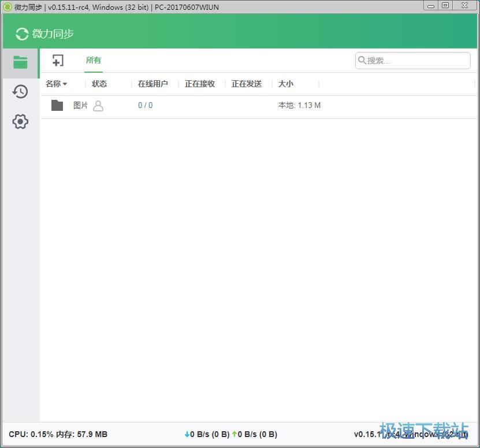Click the 在线用户 column header
This screenshot has height=448, width=480.
pyautogui.click(x=152, y=84)
